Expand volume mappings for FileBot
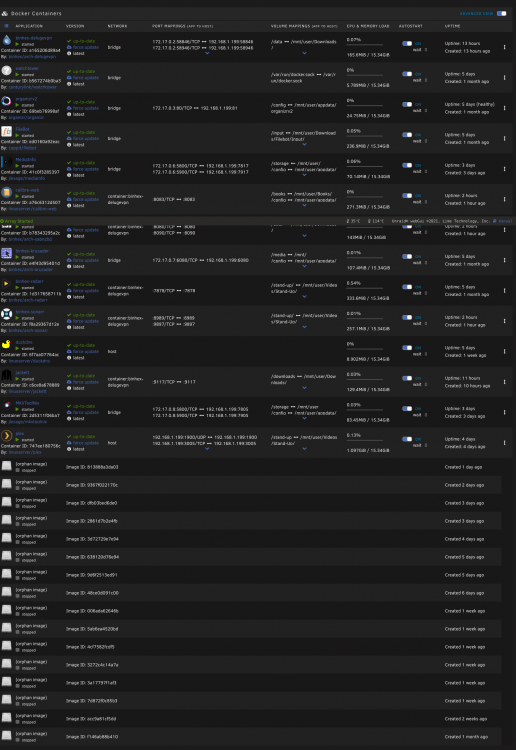Viewport: 516px width, 750px height. pyautogui.click(x=304, y=144)
